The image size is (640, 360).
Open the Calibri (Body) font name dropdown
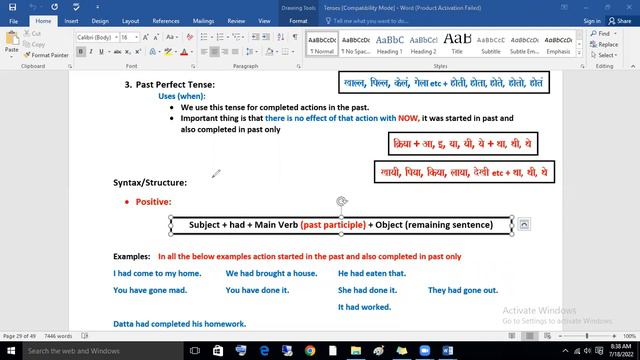[x=116, y=37]
